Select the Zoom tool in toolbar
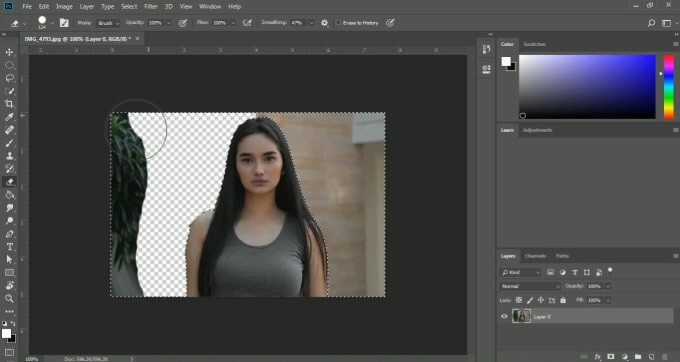The height and width of the screenshot is (362, 680). pos(9,298)
